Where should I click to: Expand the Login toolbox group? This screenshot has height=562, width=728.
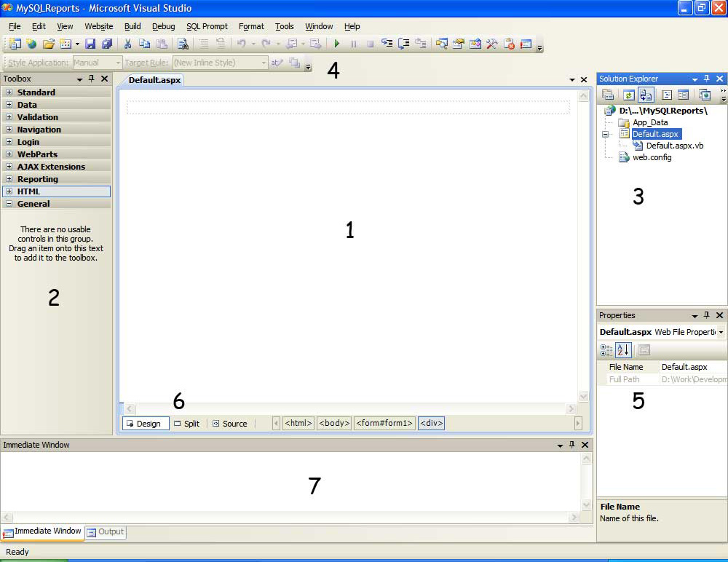click(9, 142)
